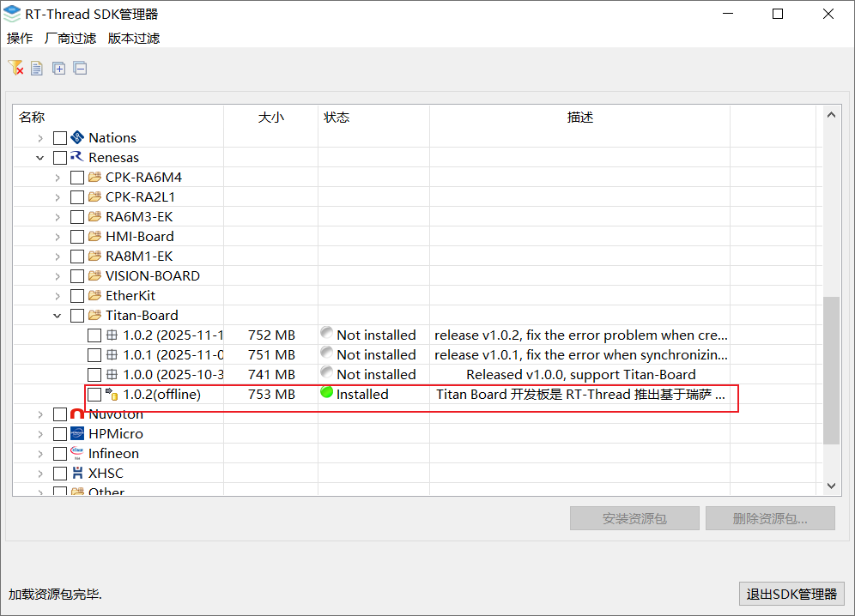
Task: Tick the HMI-Board checkbox
Action: click(x=77, y=237)
